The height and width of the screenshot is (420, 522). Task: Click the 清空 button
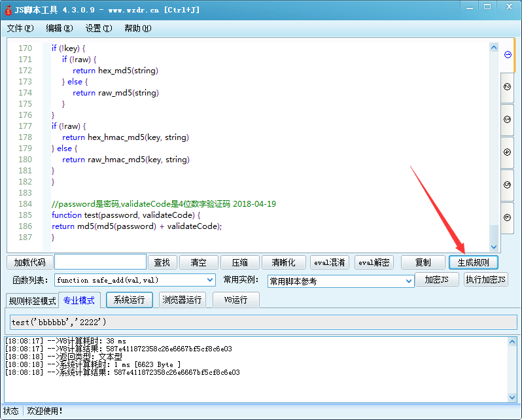(199, 262)
